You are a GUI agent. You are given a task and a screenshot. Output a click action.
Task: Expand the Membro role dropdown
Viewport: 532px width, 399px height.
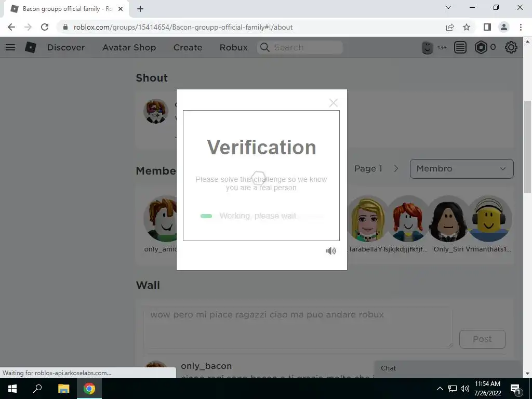(x=461, y=169)
